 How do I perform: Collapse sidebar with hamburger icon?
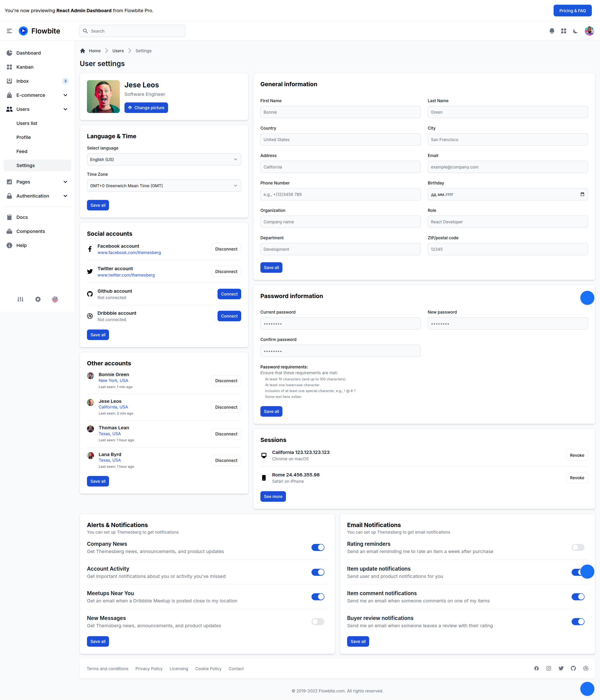tap(9, 31)
